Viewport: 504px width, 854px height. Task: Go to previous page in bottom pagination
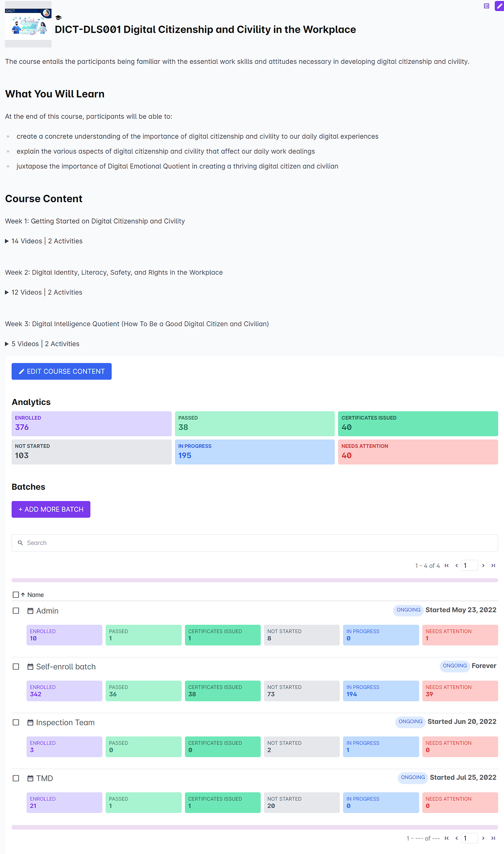456,838
